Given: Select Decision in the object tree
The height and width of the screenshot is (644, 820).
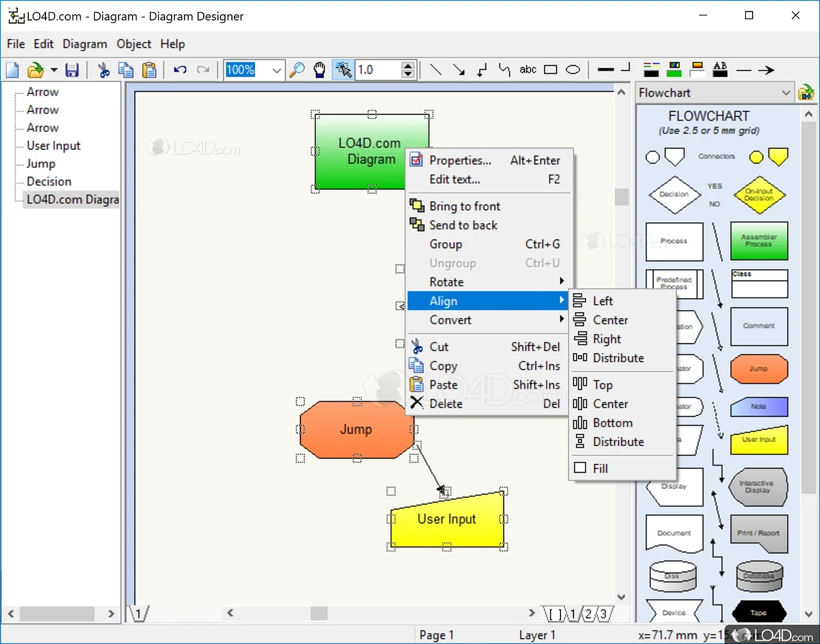Looking at the screenshot, I should click(49, 181).
